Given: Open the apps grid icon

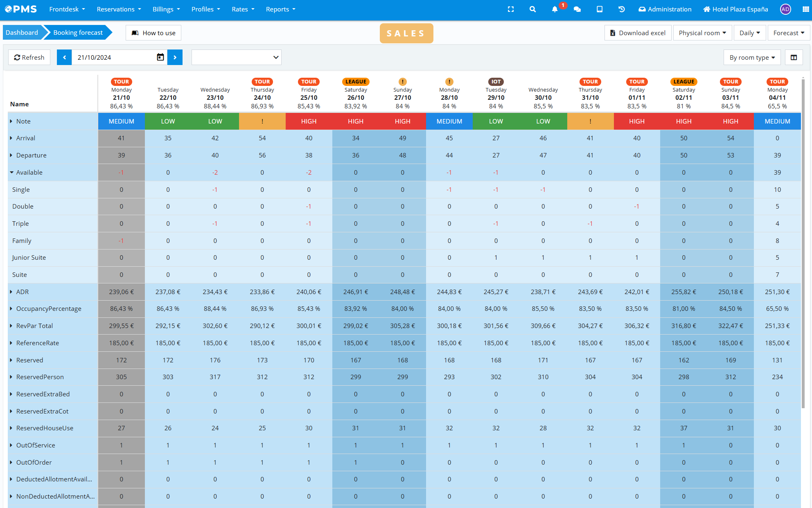Looking at the screenshot, I should pos(805,9).
